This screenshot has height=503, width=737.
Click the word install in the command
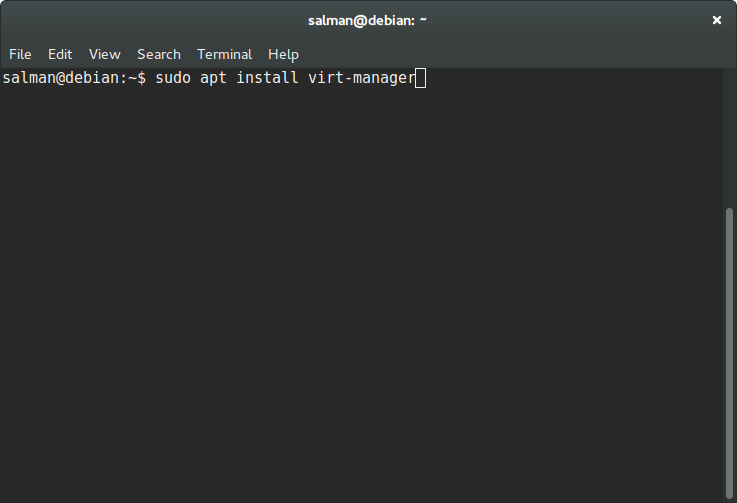pyautogui.click(x=267, y=78)
